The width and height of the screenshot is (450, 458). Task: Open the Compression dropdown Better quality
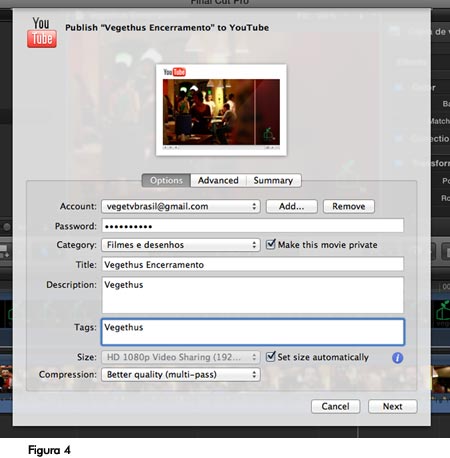coord(181,375)
